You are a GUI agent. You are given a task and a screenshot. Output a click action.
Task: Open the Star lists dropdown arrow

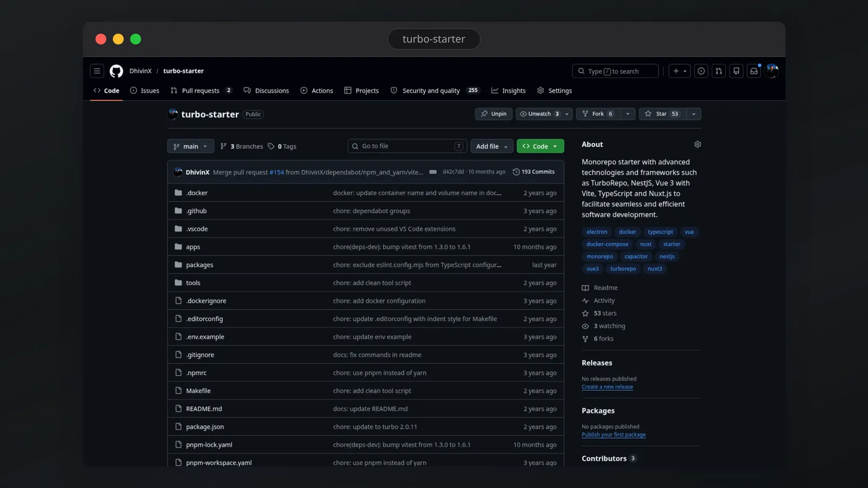pos(694,114)
